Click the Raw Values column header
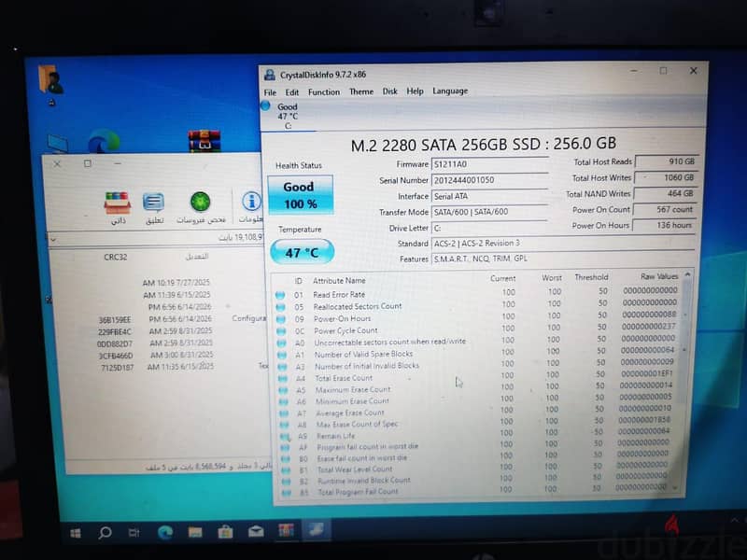Viewport: 747px width, 560px height. (x=659, y=276)
